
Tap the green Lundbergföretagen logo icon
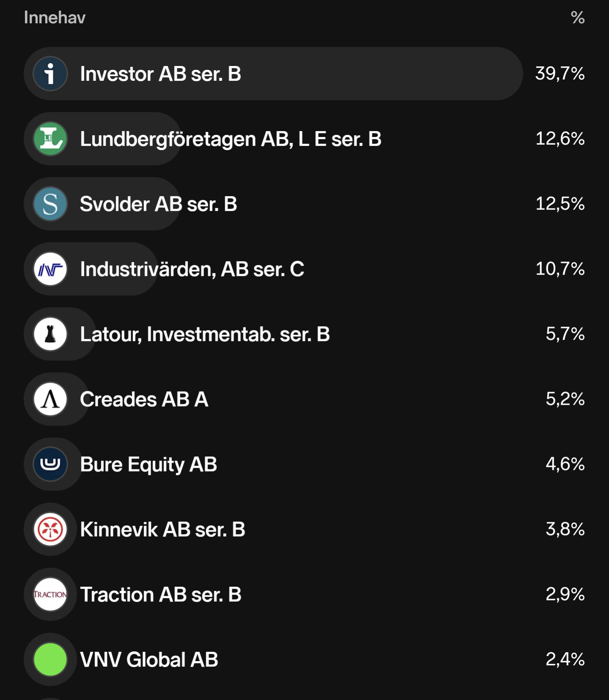tap(50, 139)
